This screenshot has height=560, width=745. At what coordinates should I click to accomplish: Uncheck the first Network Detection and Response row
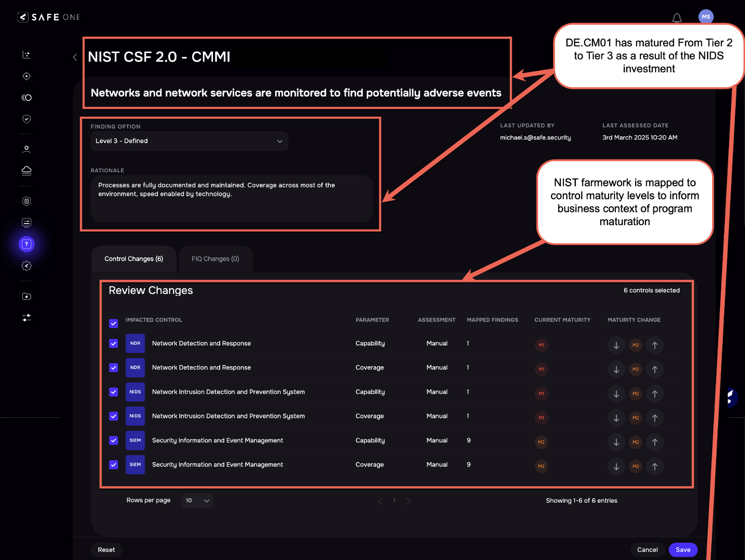[x=113, y=343]
